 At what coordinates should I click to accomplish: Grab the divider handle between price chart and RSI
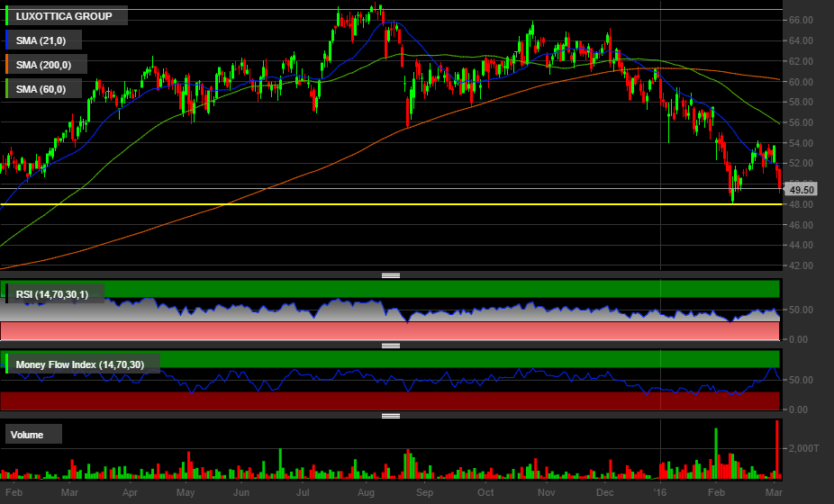(391, 275)
